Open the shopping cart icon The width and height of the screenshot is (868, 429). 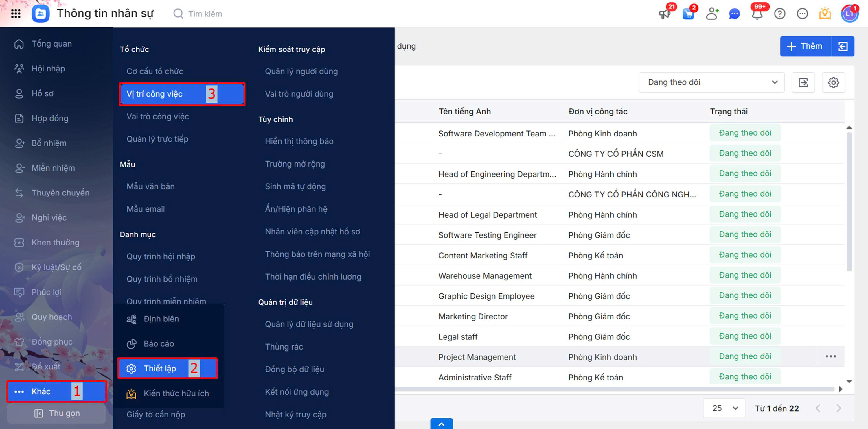688,14
